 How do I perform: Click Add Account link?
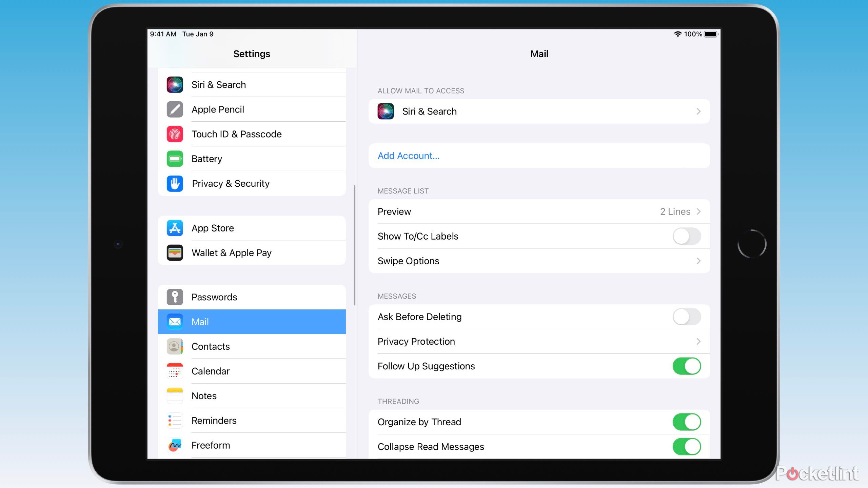point(408,156)
